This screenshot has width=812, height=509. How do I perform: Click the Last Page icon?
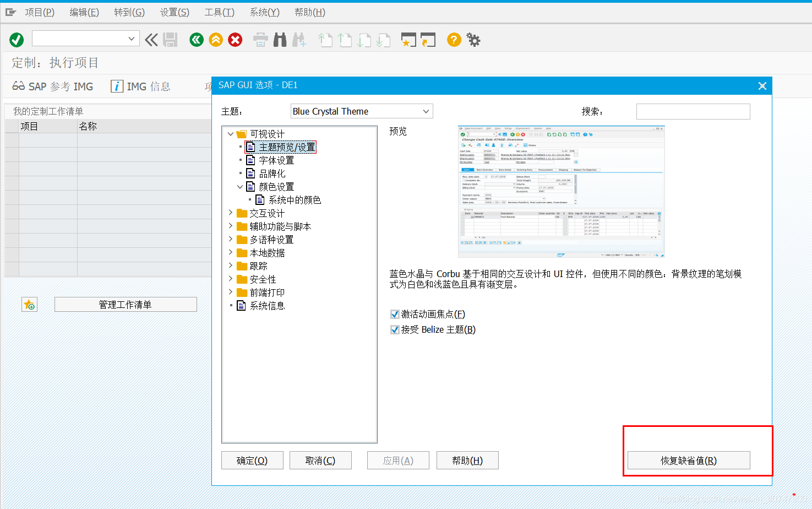point(383,40)
